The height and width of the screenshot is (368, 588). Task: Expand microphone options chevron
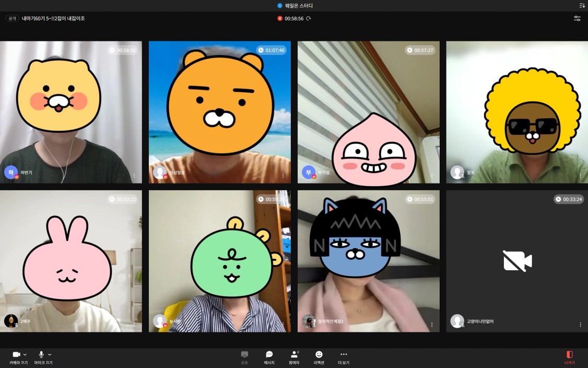[x=50, y=354]
